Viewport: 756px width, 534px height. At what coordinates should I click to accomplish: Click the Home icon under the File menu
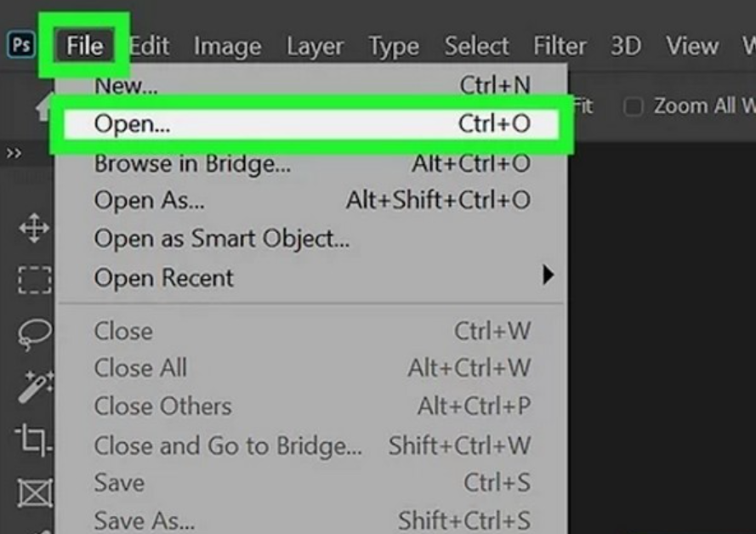[43, 107]
